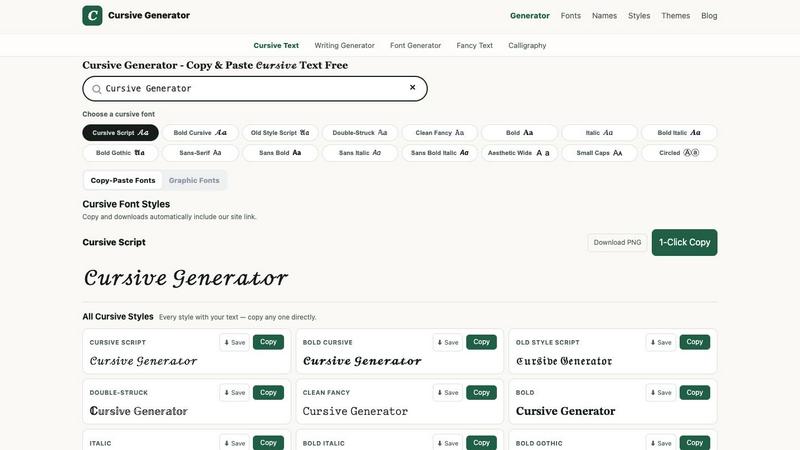Screen dimensions: 800x450
Task: Save the Bold Italic card style
Action: pos(448,443)
